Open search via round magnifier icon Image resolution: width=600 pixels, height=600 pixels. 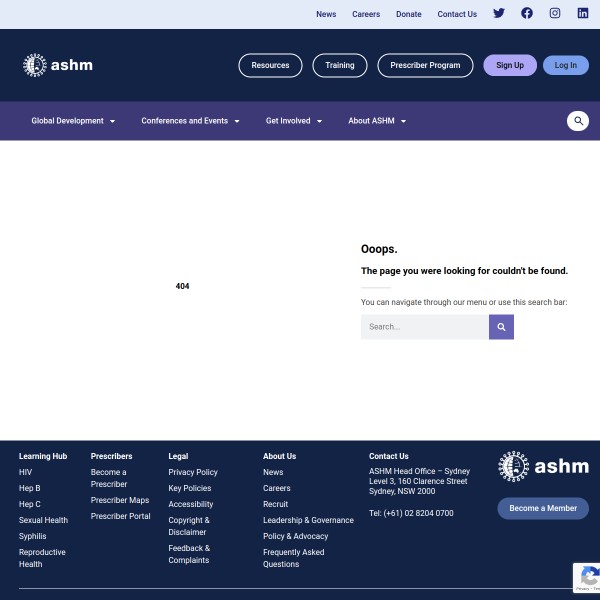coord(577,121)
